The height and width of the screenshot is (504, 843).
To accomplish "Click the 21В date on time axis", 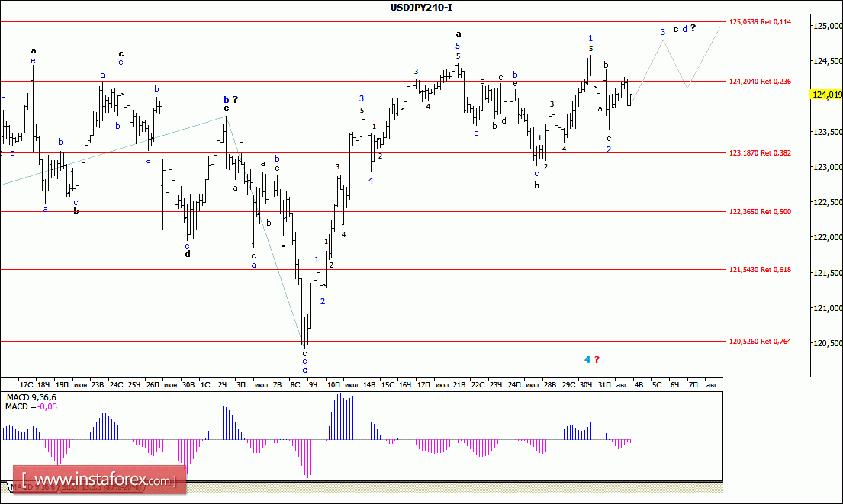I will 459,385.
